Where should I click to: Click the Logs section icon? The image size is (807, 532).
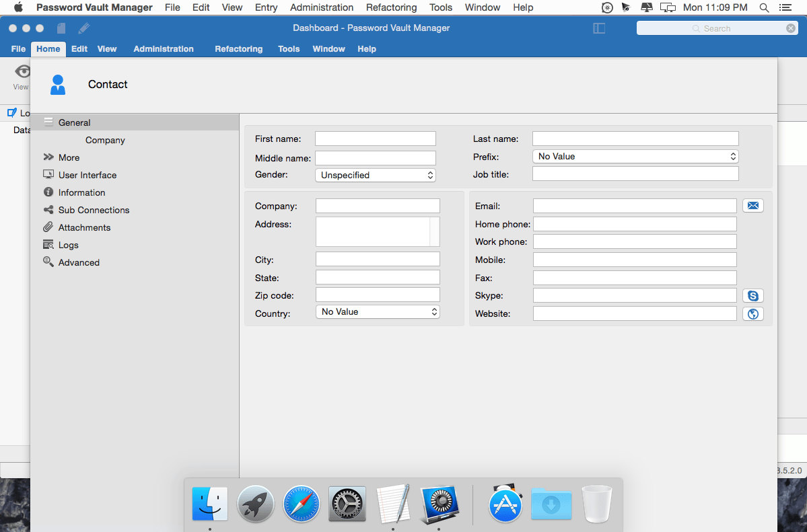coord(48,245)
